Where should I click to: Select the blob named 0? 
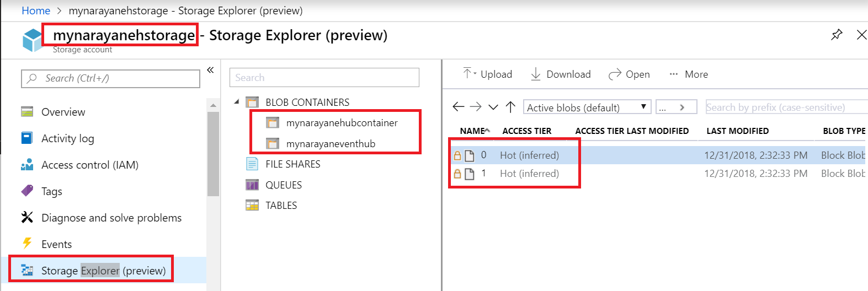[659, 155]
